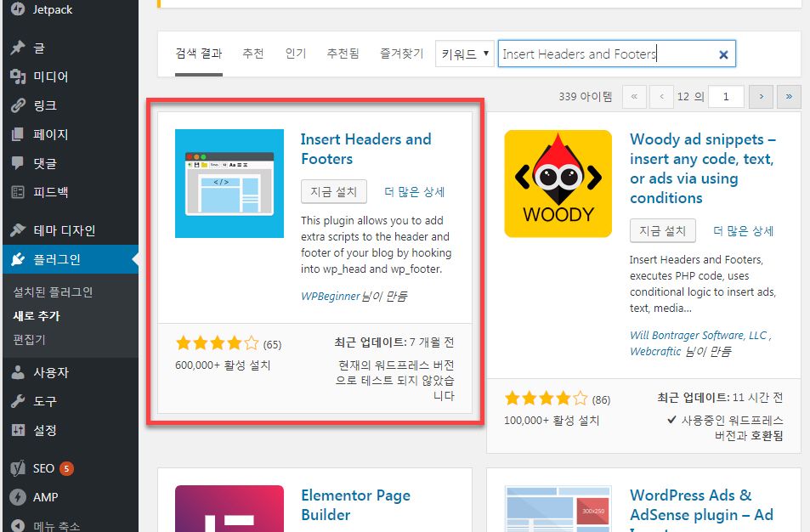
Task: Click the Elementor Page Builder plugin thumbnail
Action: (x=229, y=508)
